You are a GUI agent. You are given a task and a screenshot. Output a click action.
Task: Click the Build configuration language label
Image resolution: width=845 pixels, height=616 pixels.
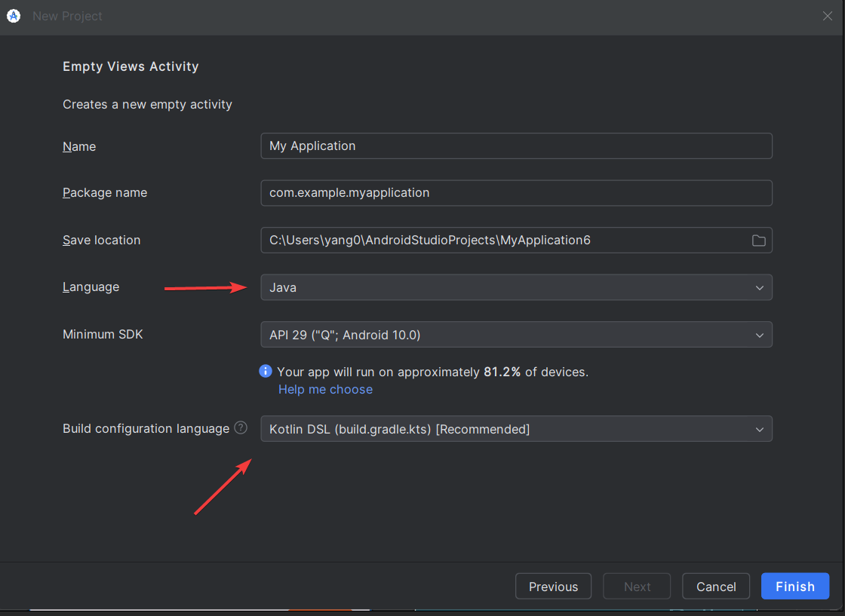pos(146,428)
